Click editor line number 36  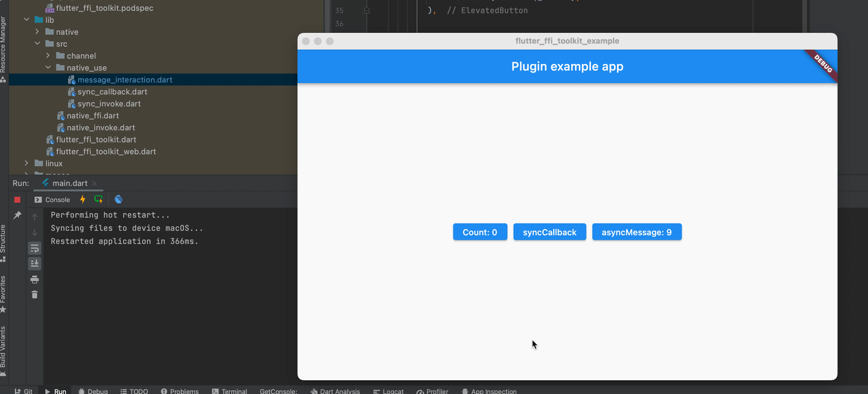[339, 23]
